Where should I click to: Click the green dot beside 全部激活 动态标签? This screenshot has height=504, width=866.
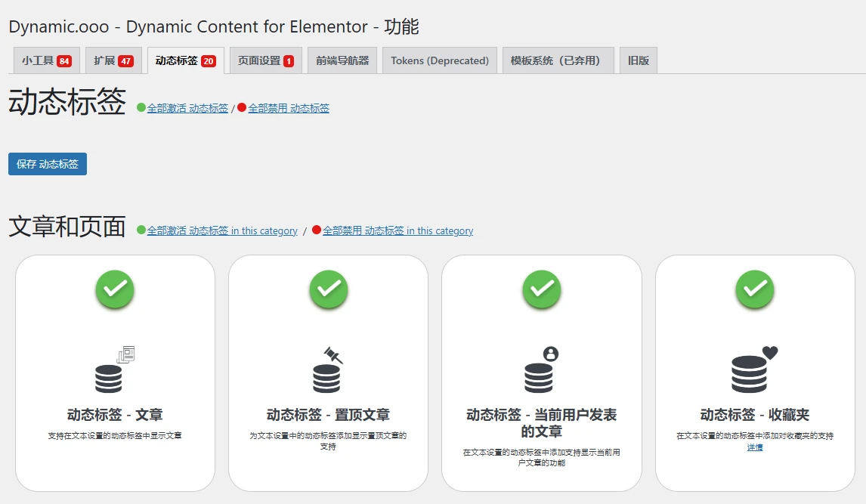(141, 107)
